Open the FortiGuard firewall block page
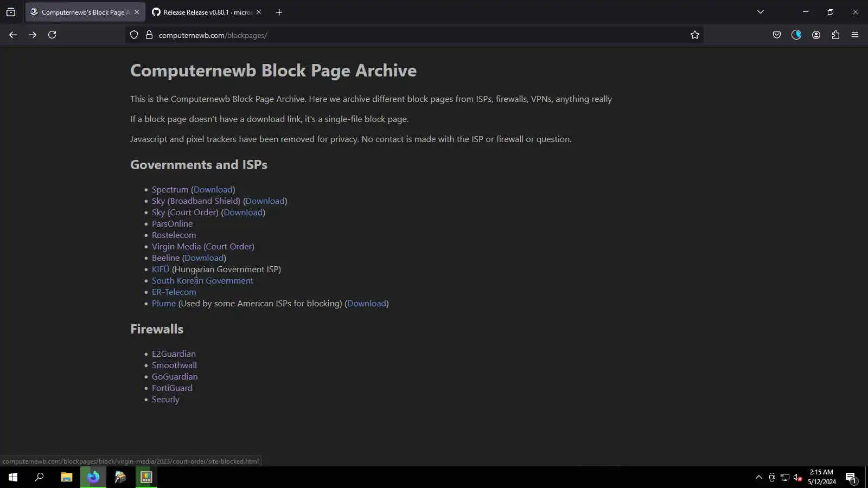Image resolution: width=868 pixels, height=488 pixels. tap(172, 388)
